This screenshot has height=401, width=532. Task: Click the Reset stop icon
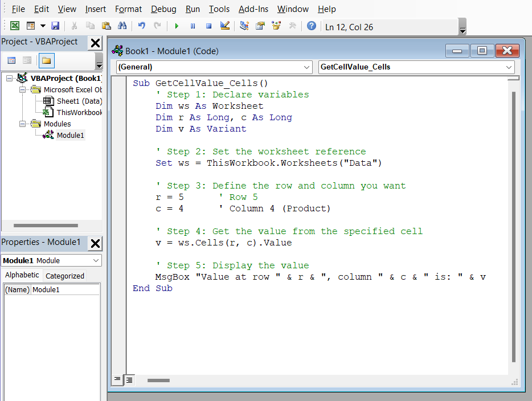coord(208,26)
